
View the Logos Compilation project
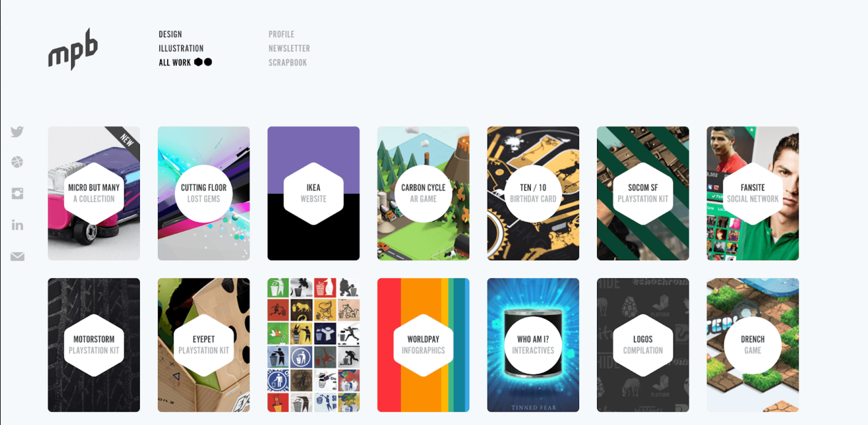(x=643, y=345)
